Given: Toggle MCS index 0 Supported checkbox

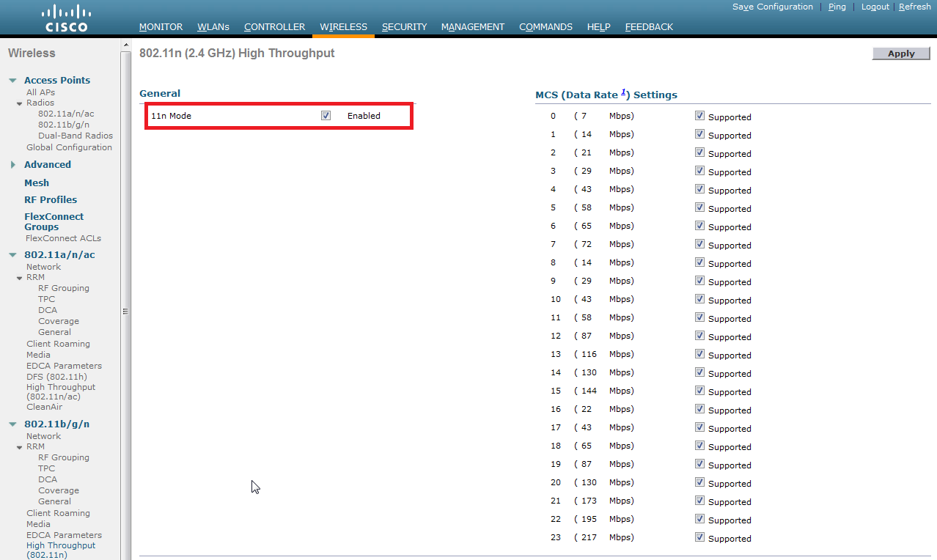Looking at the screenshot, I should (699, 116).
